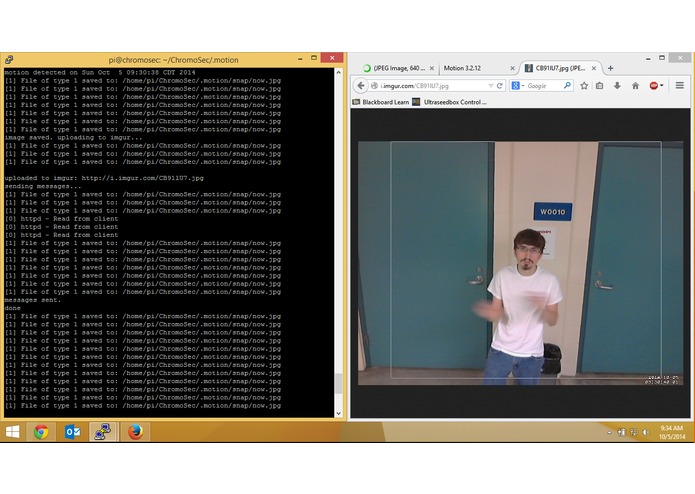The width and height of the screenshot is (695, 494).
Task: Click the taskbar clock 9:34 AM
Action: pyautogui.click(x=672, y=432)
